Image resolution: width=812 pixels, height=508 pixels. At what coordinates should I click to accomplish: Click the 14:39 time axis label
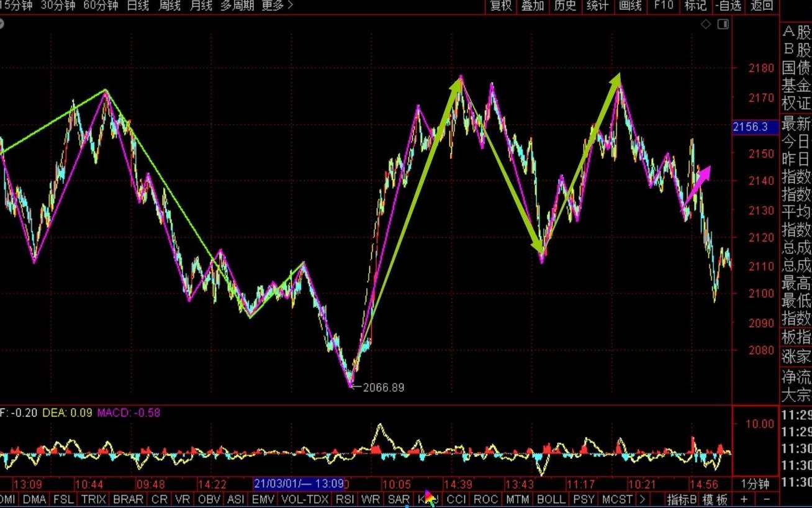click(x=458, y=484)
